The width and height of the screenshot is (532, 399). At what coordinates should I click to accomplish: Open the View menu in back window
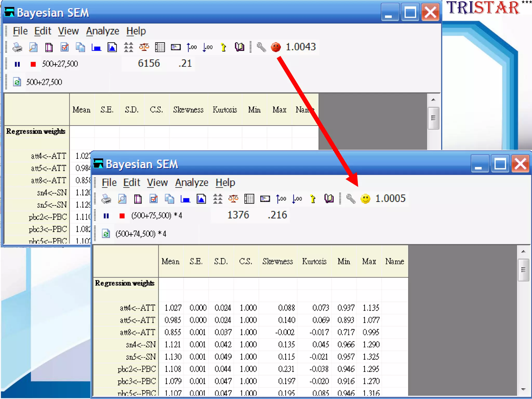[68, 31]
